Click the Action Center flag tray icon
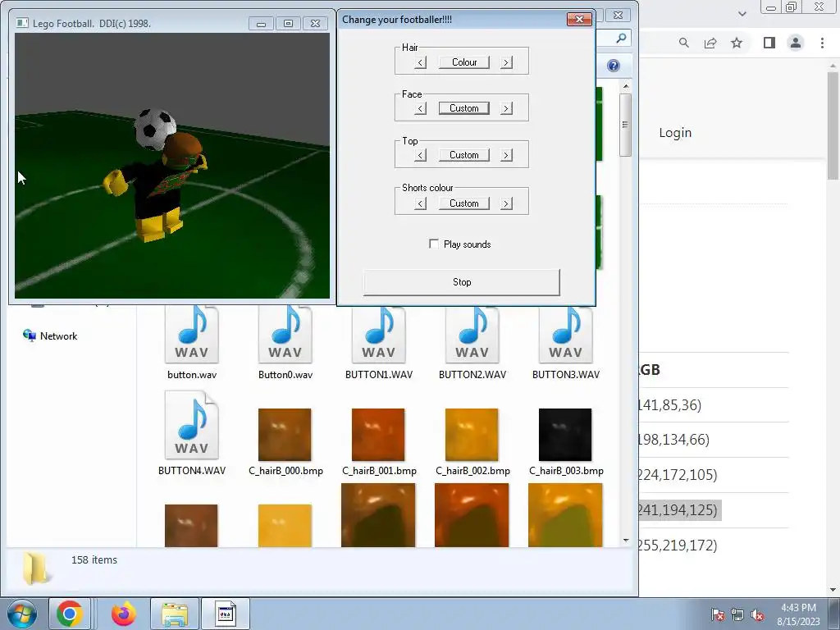Viewport: 840px width, 630px height. pos(718,614)
